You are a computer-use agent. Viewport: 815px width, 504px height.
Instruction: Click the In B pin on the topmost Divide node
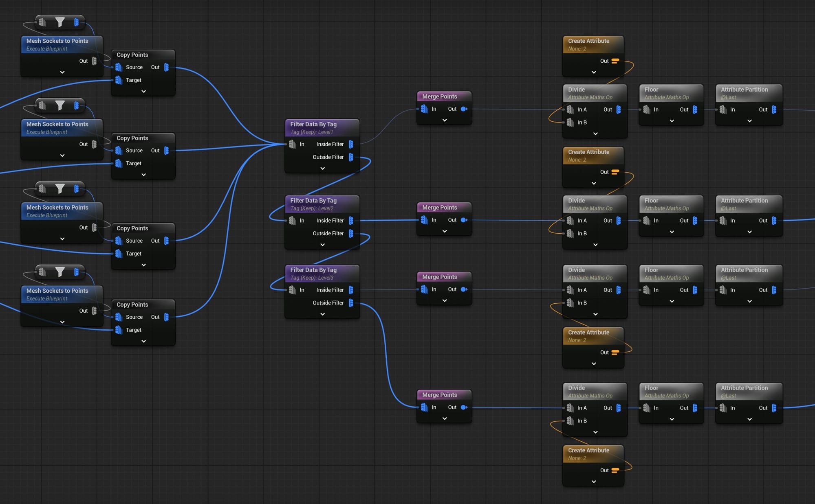570,123
